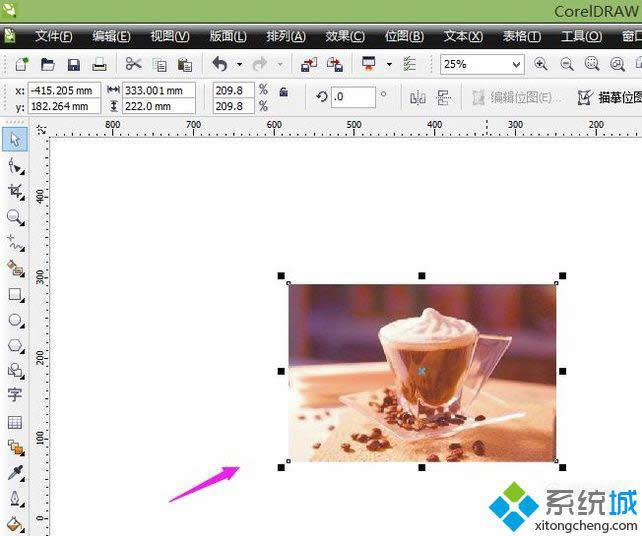Select the Ellipse tool
Image resolution: width=642 pixels, height=536 pixels.
click(x=16, y=320)
